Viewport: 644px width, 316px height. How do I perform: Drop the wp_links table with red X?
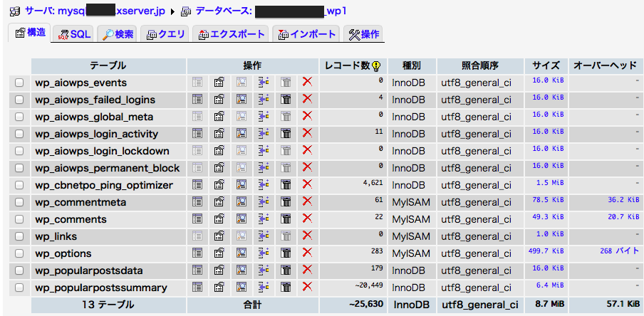click(x=307, y=236)
